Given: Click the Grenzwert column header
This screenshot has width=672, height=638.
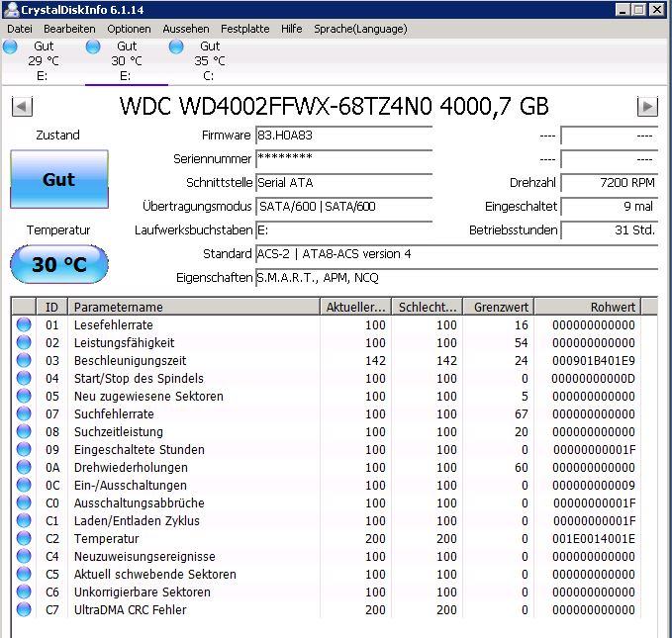Looking at the screenshot, I should point(499,307).
